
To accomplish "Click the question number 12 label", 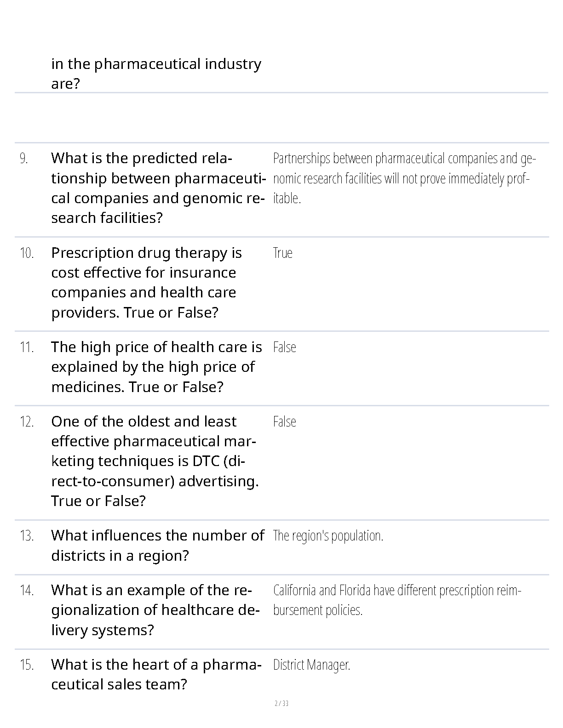I will [27, 422].
